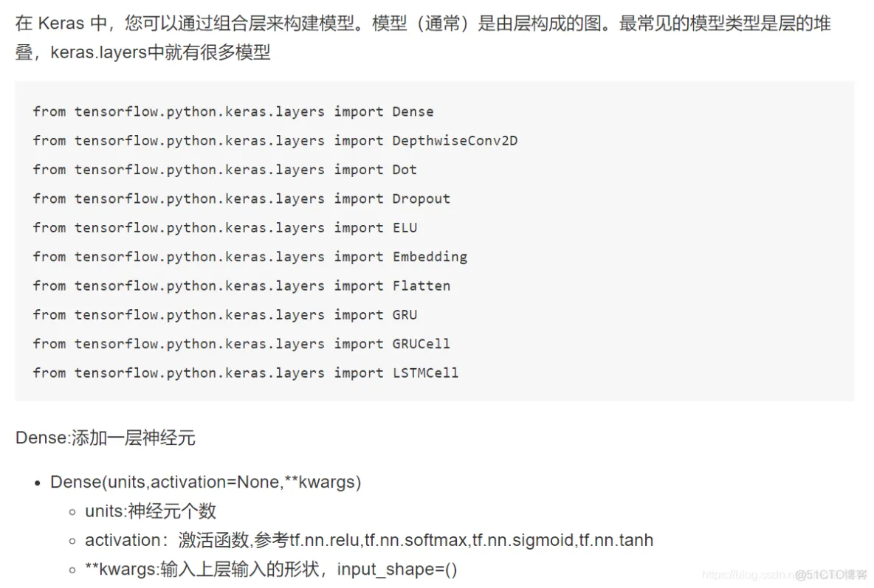Click the DepthwiseConv2D import line
The image size is (874, 588).
[x=275, y=140]
